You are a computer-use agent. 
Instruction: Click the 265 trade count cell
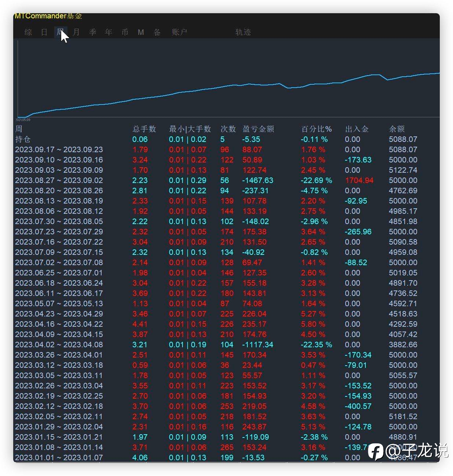(227, 447)
